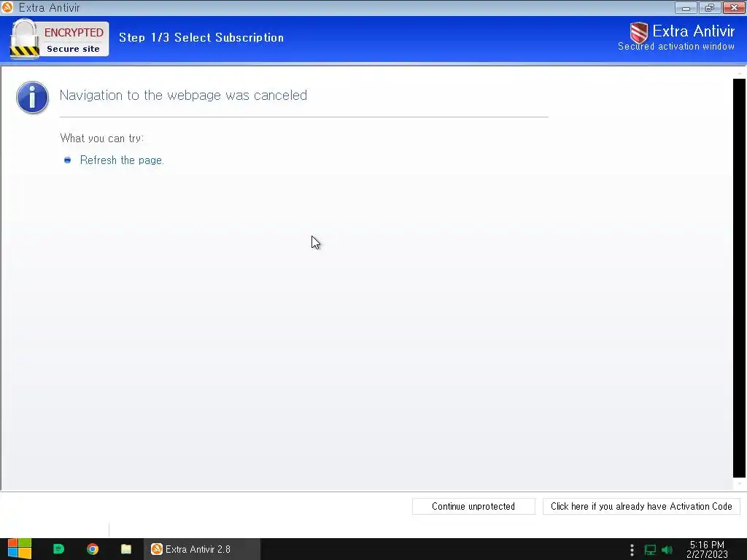The height and width of the screenshot is (560, 747).
Task: Click the Extra Antivir shield logo
Action: [639, 33]
